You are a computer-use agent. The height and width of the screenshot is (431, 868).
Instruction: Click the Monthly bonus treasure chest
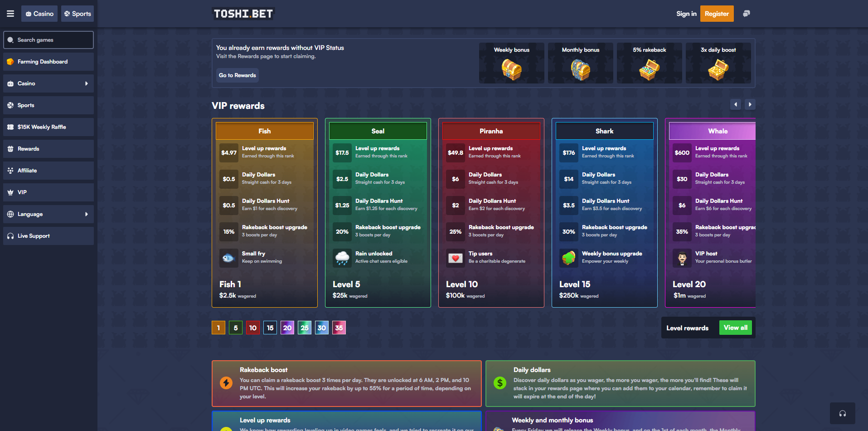coord(580,69)
